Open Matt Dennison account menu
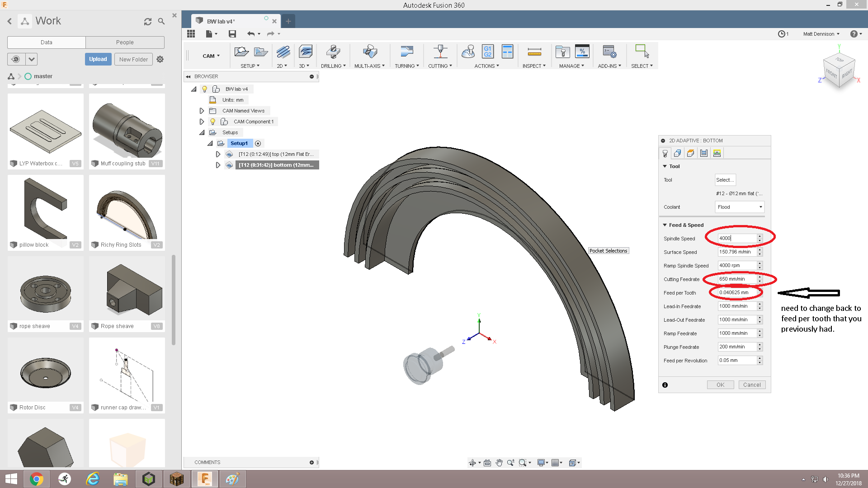Screen dimensions: 868x488 point(821,34)
